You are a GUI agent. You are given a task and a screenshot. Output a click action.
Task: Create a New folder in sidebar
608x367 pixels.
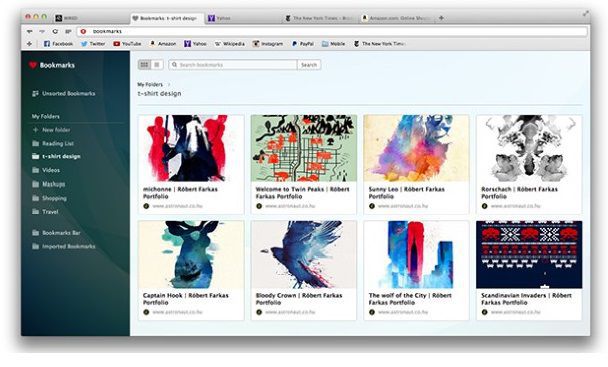click(x=51, y=130)
